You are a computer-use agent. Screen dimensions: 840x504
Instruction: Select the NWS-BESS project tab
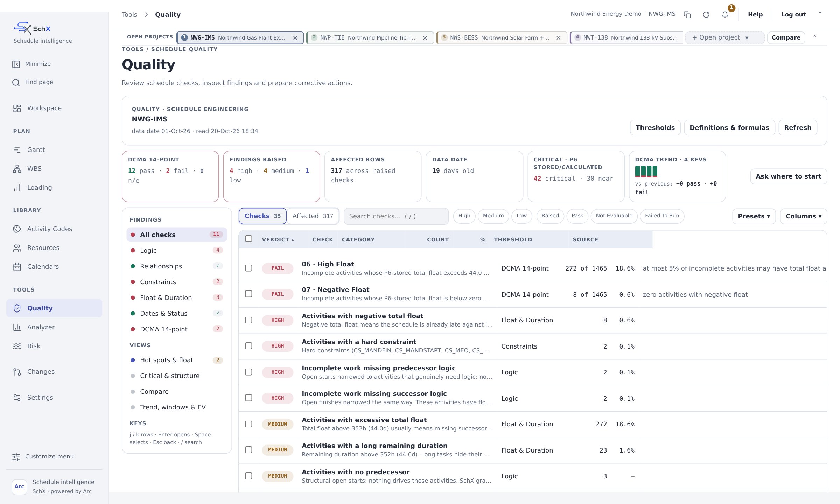point(502,38)
